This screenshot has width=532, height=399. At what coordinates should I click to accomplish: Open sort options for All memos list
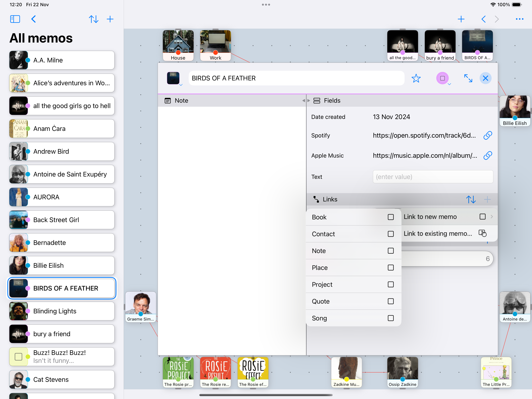(x=94, y=19)
